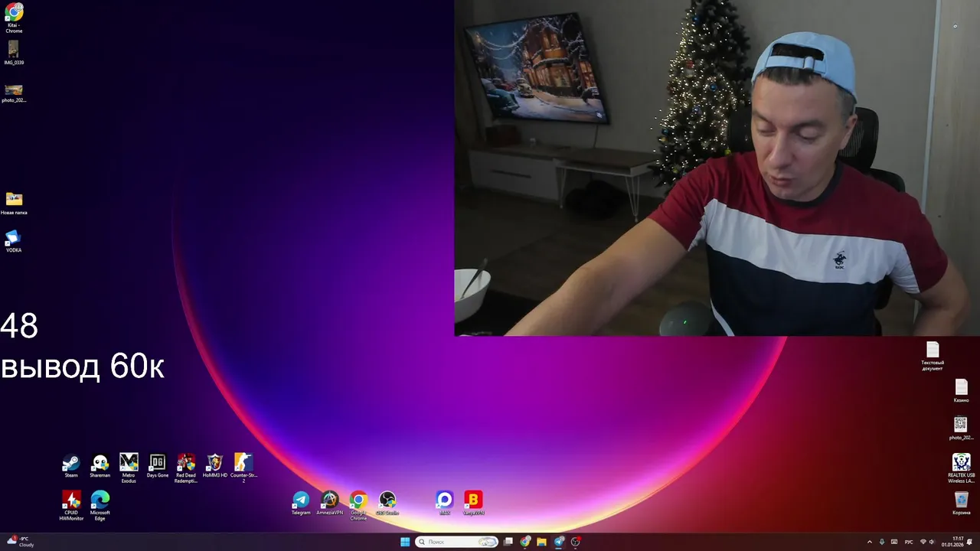
Task: Launch the Counter-Strike 2 shortcut
Action: click(x=243, y=468)
